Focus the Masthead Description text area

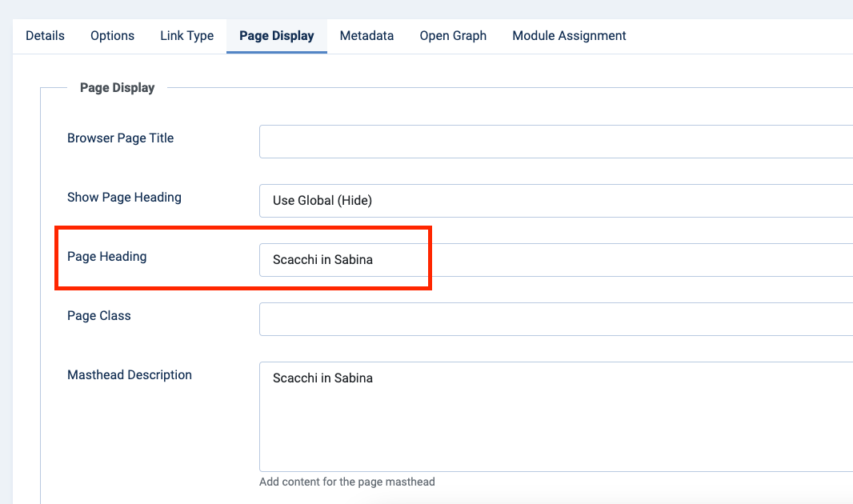555,424
